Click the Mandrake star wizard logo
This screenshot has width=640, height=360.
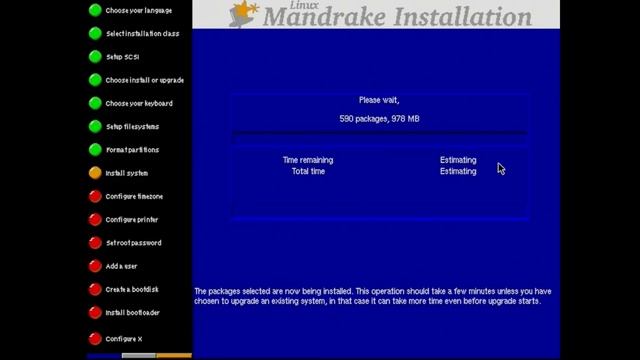[x=243, y=14]
